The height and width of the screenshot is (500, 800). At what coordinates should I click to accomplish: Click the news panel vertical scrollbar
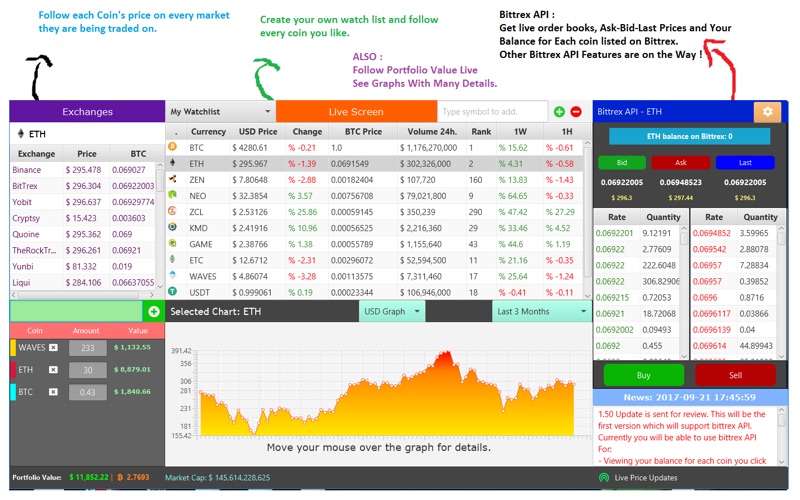[782, 436]
